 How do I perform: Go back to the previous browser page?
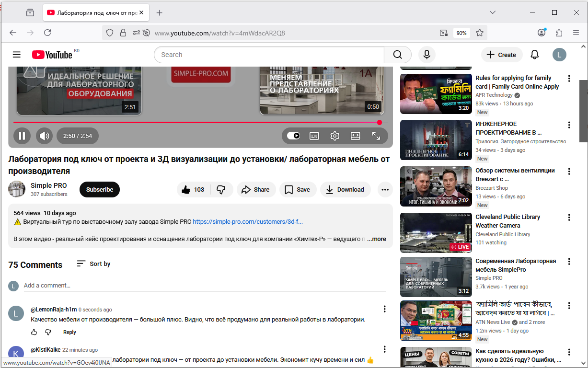pyautogui.click(x=13, y=33)
